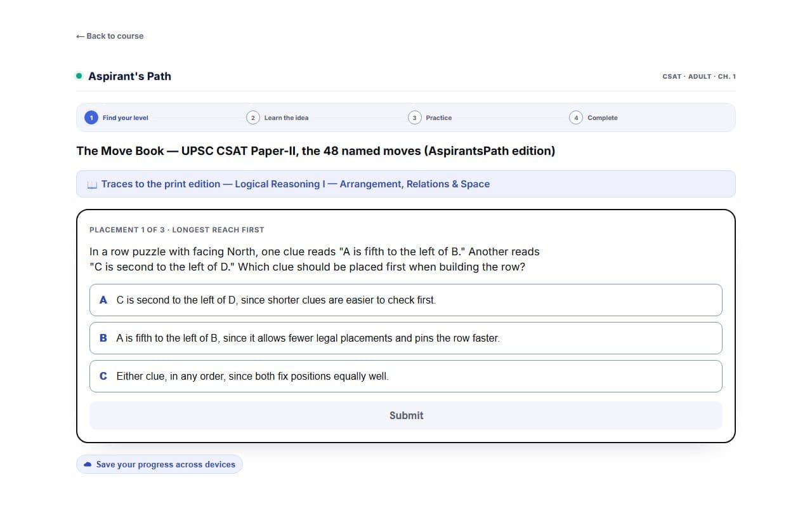The height and width of the screenshot is (508, 812).
Task: Click the cloud icon on save progress pill
Action: (x=88, y=464)
